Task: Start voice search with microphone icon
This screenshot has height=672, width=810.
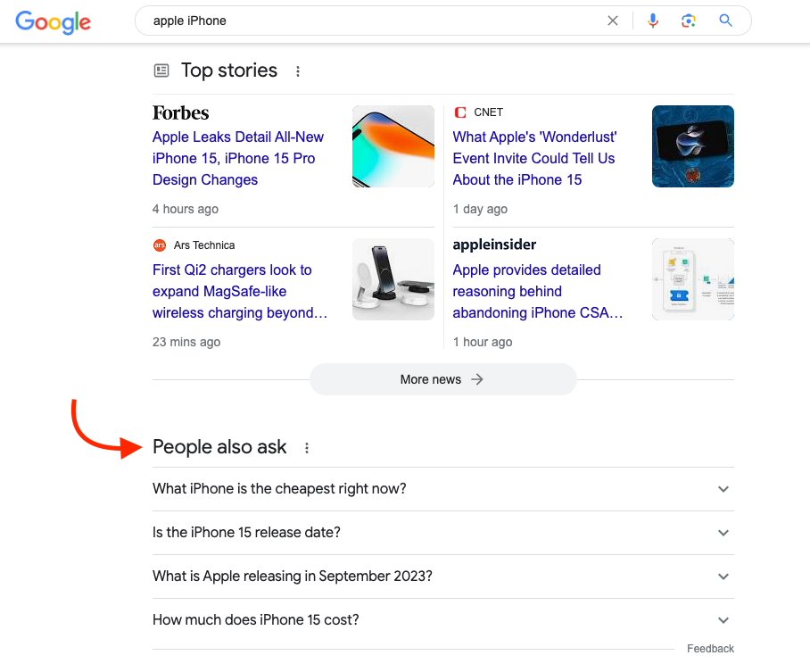Action: point(653,21)
